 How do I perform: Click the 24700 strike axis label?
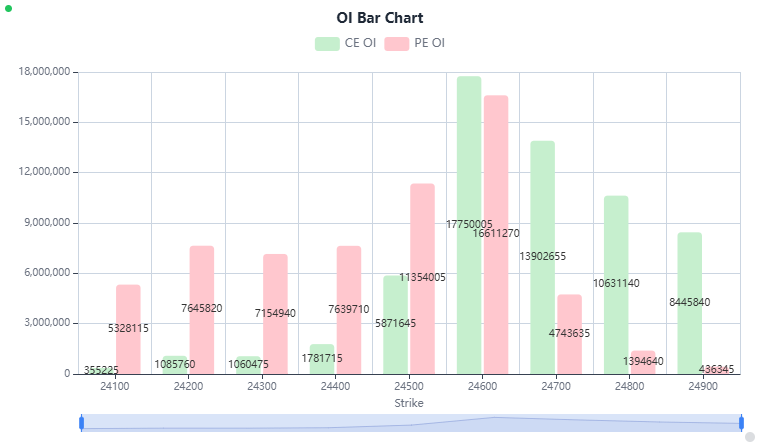click(x=556, y=386)
